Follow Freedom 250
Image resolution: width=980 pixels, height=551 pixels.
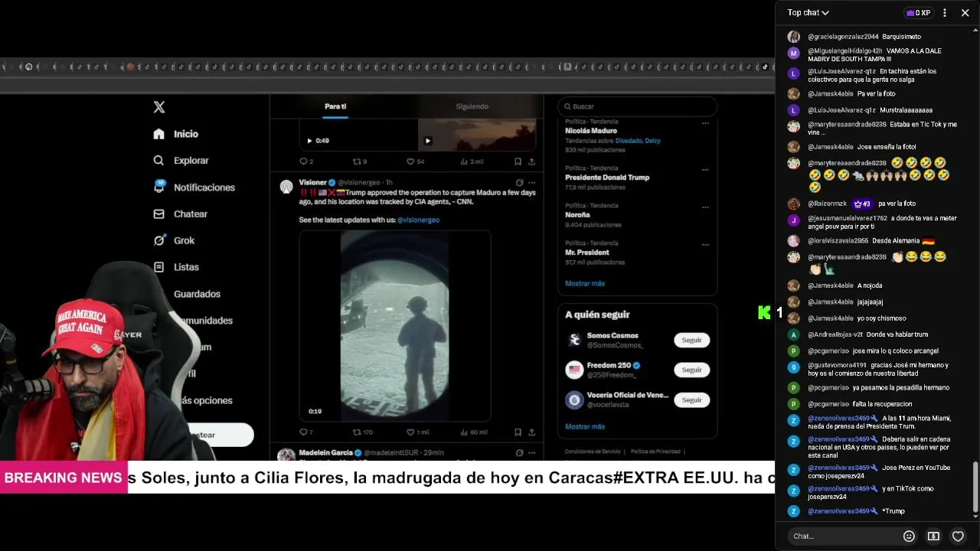coord(692,370)
